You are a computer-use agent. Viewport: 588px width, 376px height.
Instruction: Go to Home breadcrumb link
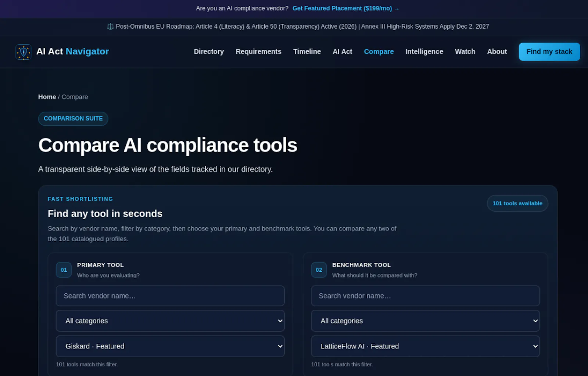47,97
